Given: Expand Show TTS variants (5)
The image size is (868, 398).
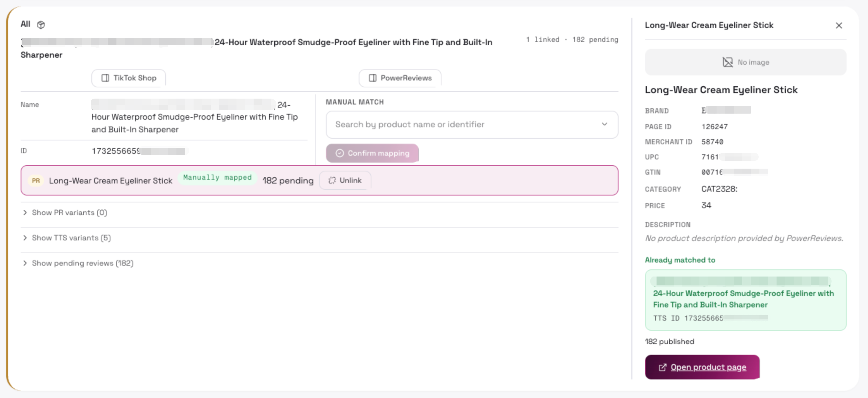Looking at the screenshot, I should (66, 238).
